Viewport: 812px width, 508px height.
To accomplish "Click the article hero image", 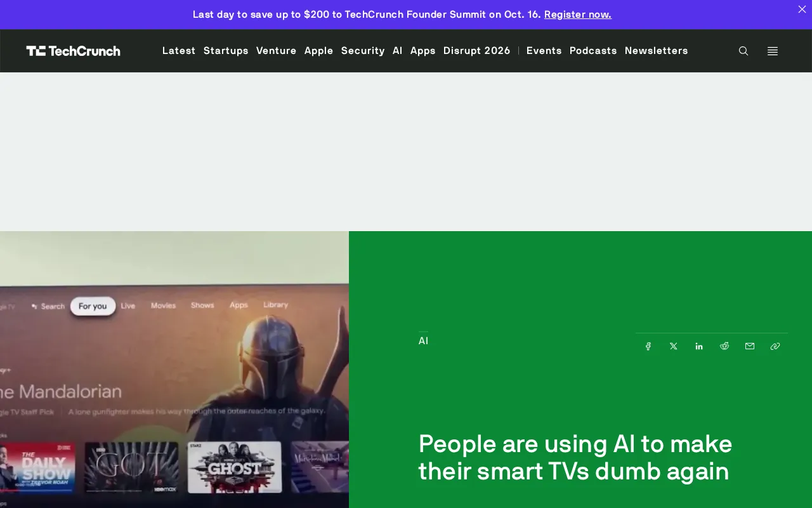I will tap(174, 370).
